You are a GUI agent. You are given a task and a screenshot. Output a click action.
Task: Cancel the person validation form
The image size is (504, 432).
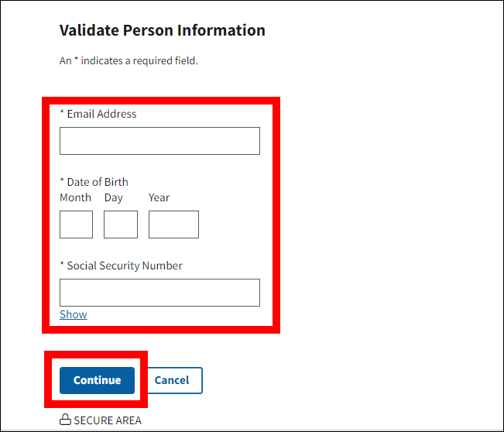tap(172, 380)
